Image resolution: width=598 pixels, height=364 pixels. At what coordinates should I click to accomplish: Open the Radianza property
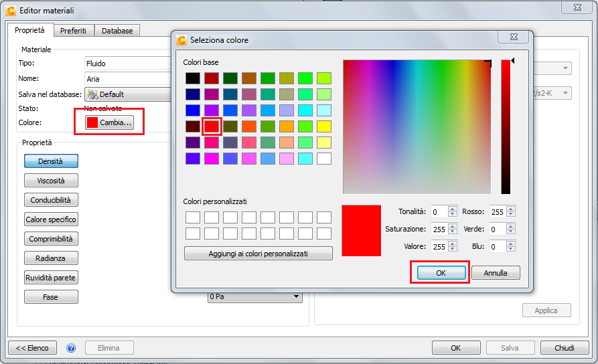point(51,258)
